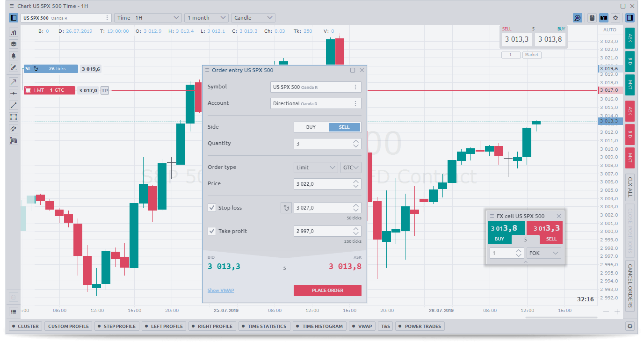Viewport: 644px width, 342px height.
Task: Open the GTC time-in-force dropdown
Action: (x=351, y=167)
